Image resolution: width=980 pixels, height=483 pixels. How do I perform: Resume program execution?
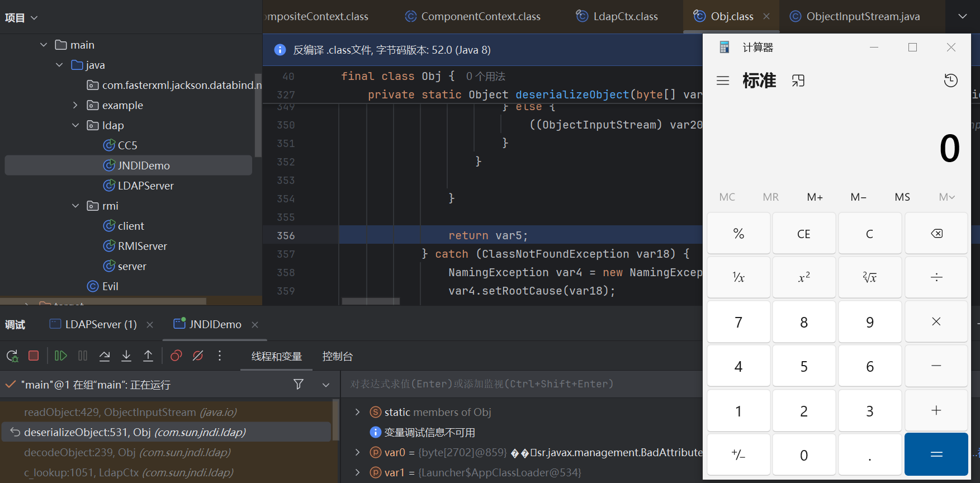tap(60, 356)
